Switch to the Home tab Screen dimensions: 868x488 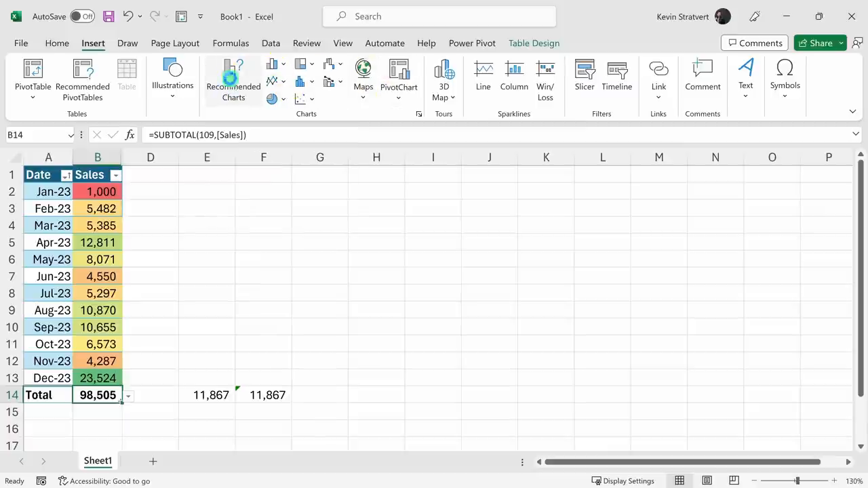click(x=57, y=43)
